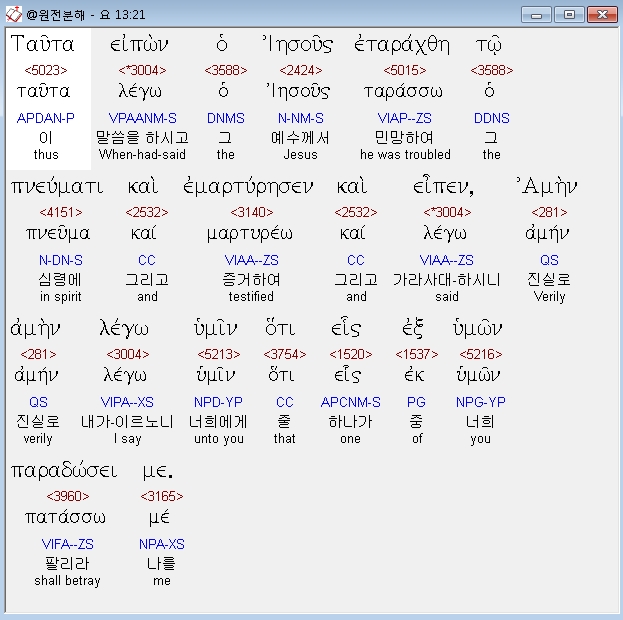Click parsing code VPAANM-S
This screenshot has height=620, width=623.
click(x=143, y=118)
